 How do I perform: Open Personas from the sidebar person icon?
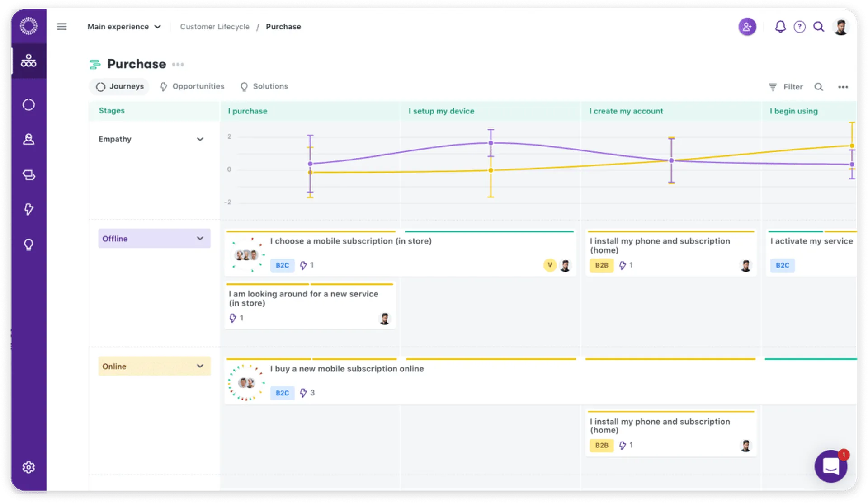(x=28, y=139)
